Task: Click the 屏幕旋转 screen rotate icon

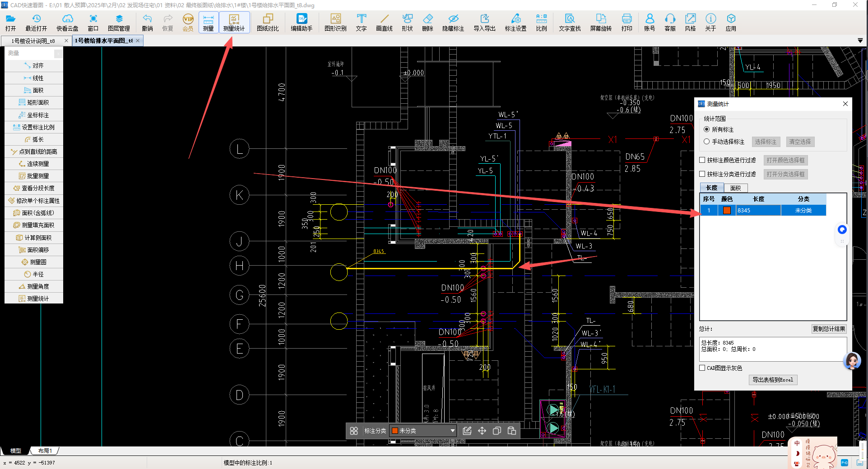Action: [x=601, y=22]
